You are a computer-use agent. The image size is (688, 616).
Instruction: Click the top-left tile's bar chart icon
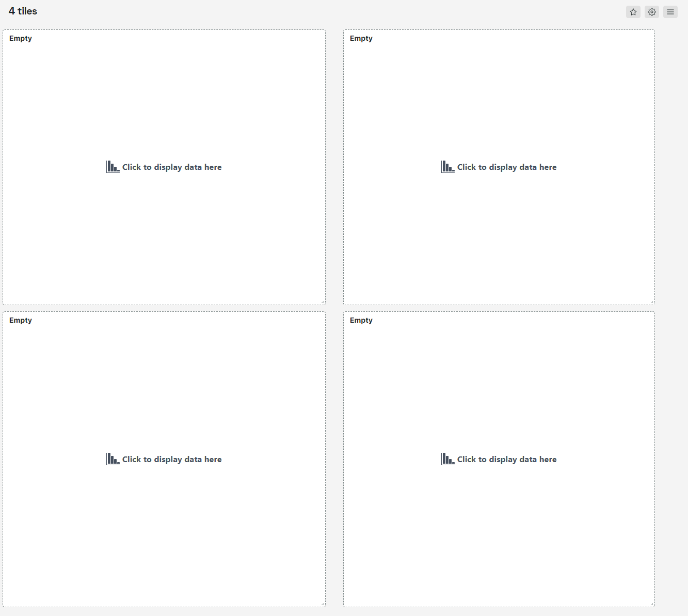click(x=113, y=167)
